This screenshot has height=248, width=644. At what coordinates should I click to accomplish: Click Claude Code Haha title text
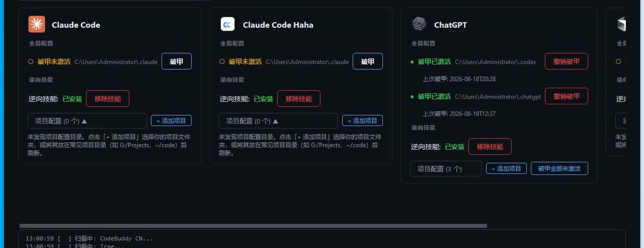pyautogui.click(x=278, y=25)
